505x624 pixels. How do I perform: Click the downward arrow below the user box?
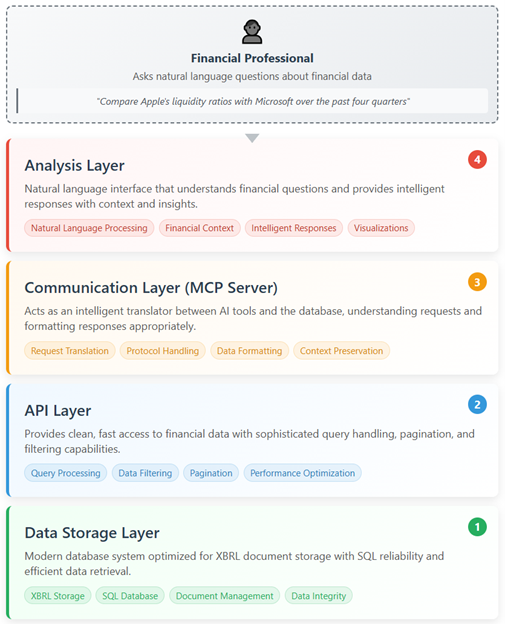pos(252,138)
